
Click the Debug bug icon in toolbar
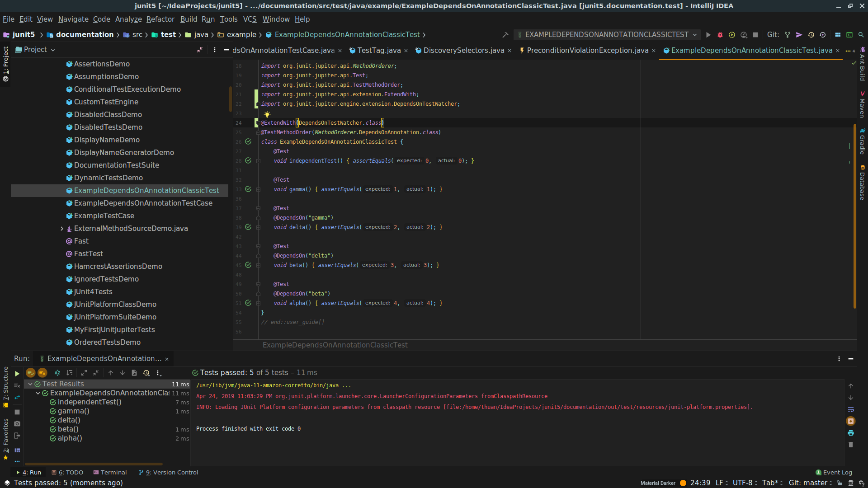pyautogui.click(x=720, y=35)
